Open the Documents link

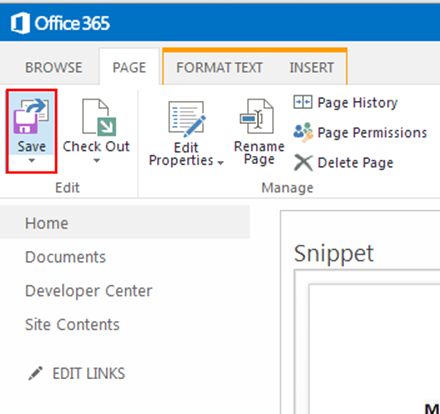[x=66, y=257]
